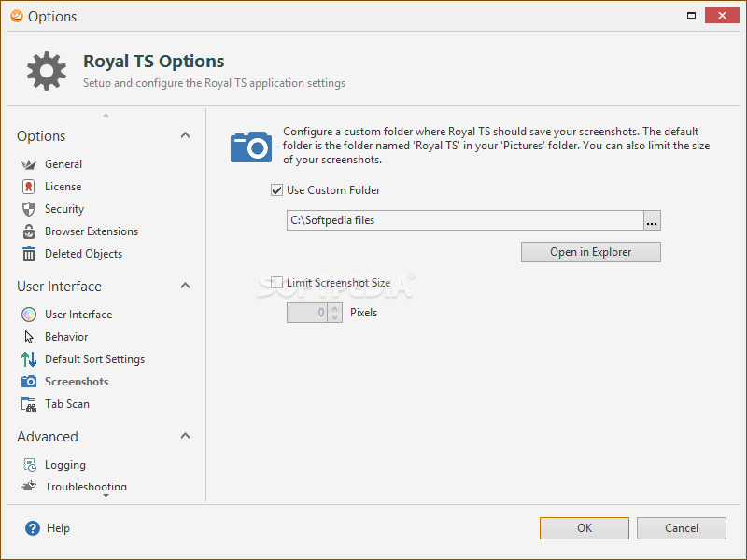Click the General crown icon

tap(29, 165)
